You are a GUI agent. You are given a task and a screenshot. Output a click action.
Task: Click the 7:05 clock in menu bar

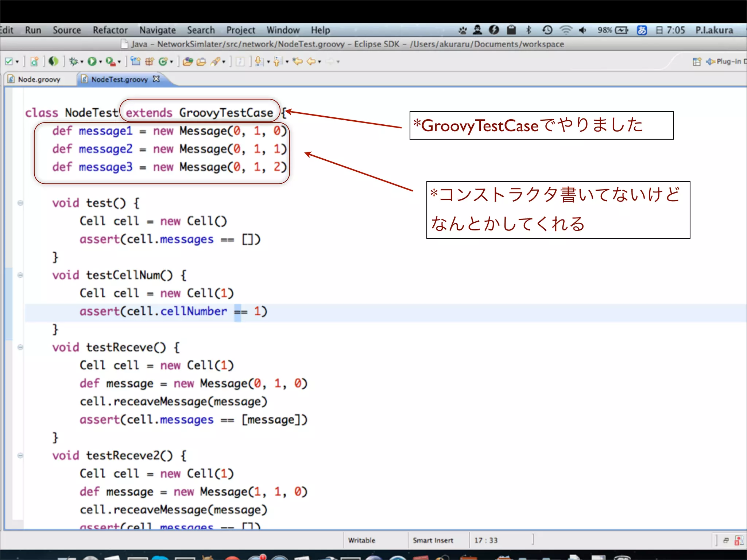click(x=676, y=30)
